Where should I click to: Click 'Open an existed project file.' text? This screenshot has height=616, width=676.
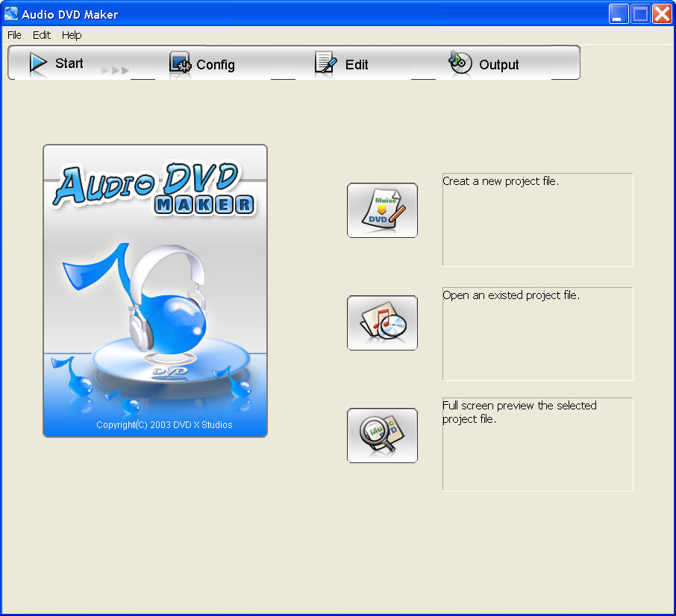[511, 295]
